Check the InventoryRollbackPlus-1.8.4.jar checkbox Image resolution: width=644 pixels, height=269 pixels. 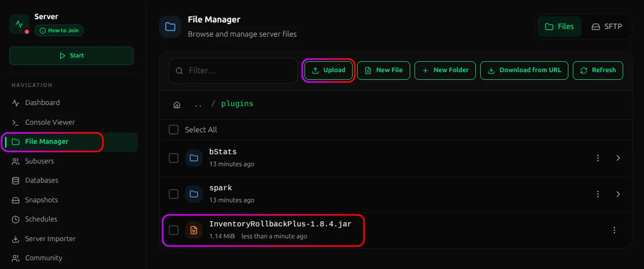[174, 230]
